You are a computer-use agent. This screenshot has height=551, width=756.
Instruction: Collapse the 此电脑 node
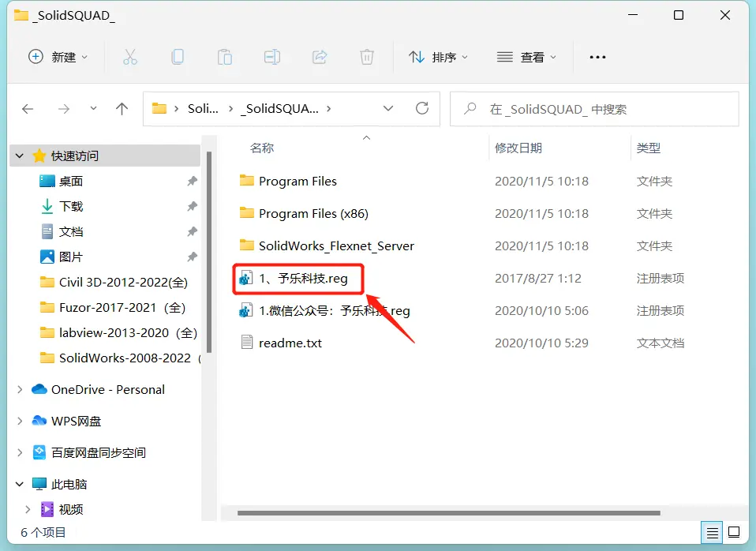(20, 484)
